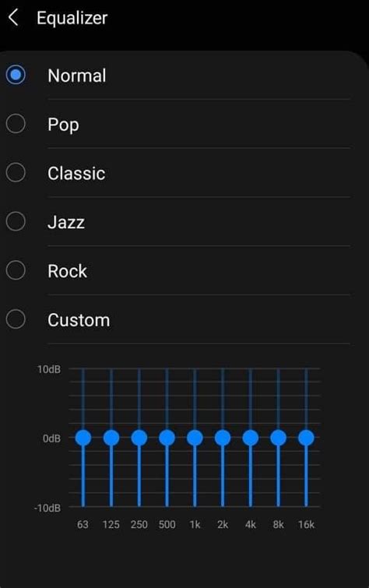The width and height of the screenshot is (369, 588).
Task: Click the 500 Hz slider handle
Action: pos(167,438)
